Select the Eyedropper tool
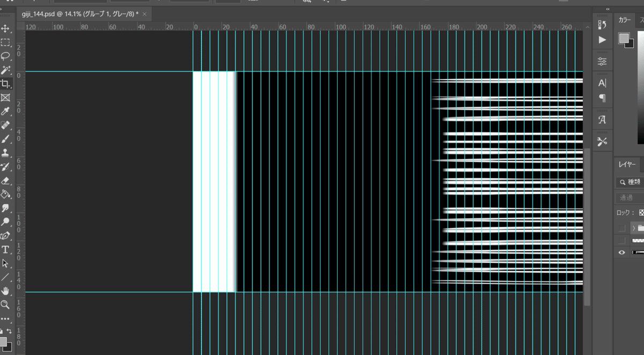This screenshot has width=644, height=355. (5, 111)
